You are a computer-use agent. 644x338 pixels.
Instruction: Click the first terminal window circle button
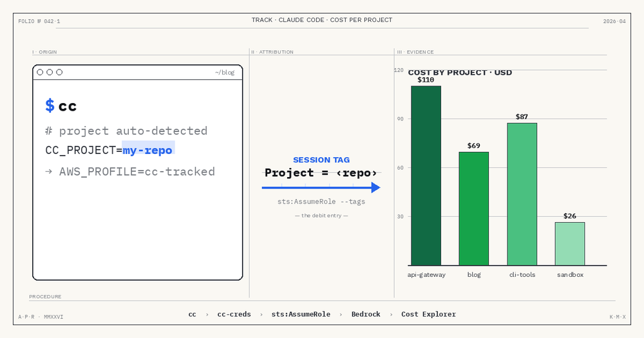tap(40, 72)
